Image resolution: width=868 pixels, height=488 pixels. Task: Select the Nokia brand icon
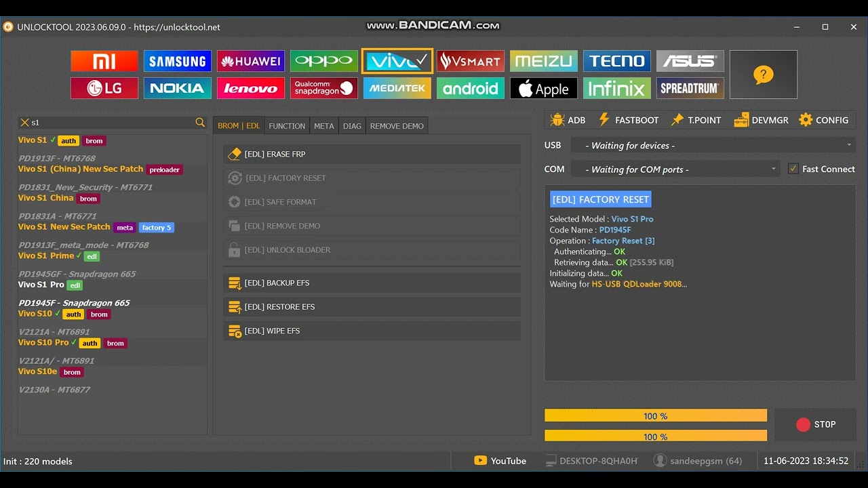178,88
